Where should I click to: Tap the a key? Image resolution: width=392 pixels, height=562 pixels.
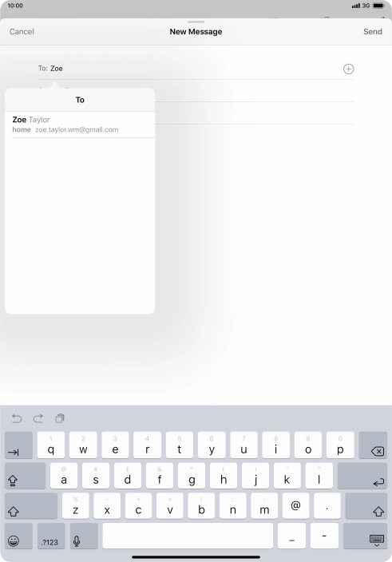click(64, 476)
